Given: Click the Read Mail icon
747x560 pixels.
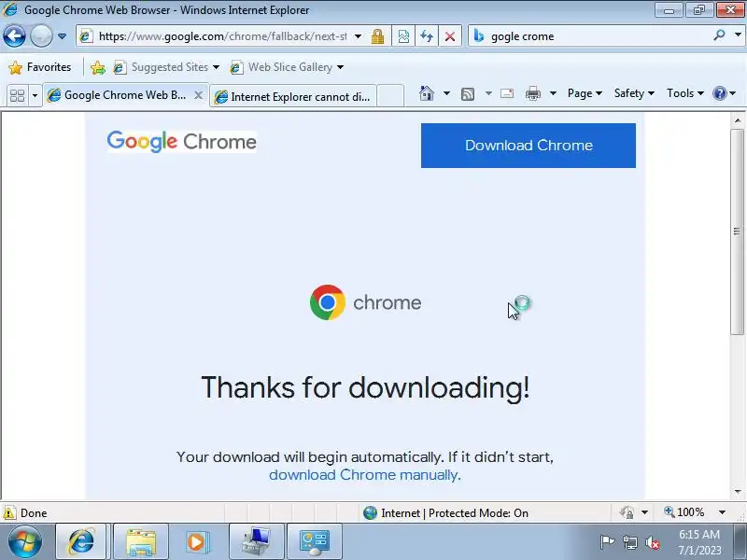Looking at the screenshot, I should click(x=507, y=93).
